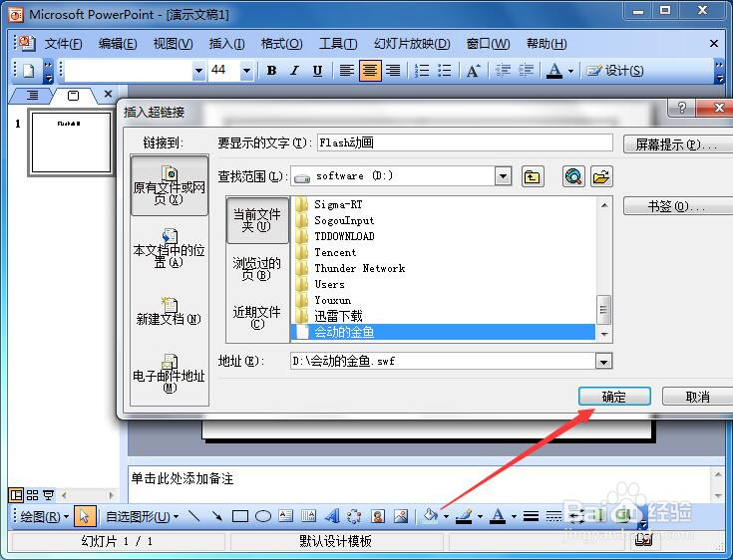733x560 pixels.
Task: Align text right
Action: click(x=394, y=71)
